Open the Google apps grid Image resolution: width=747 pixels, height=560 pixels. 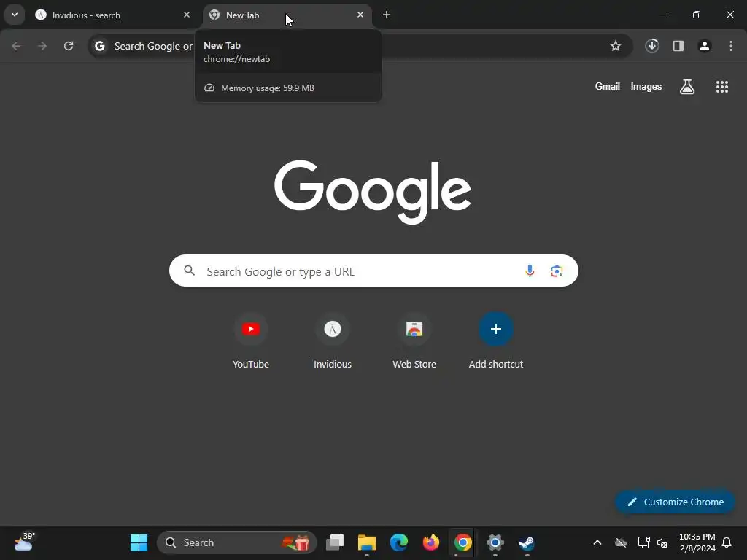(x=722, y=86)
